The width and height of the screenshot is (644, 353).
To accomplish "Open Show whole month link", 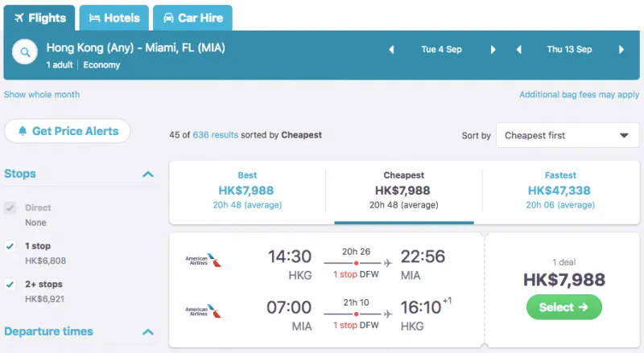I will (42, 94).
